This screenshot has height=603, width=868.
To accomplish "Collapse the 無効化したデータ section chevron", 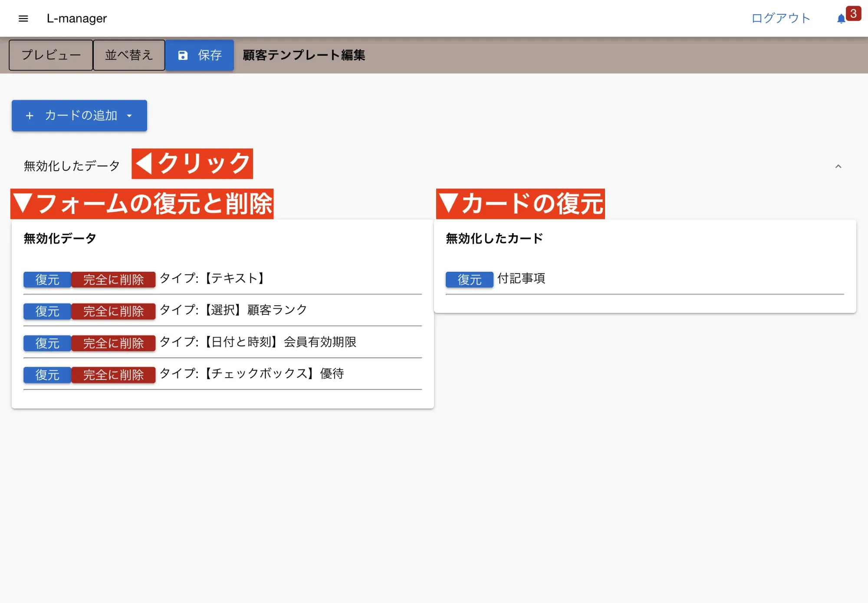I will point(838,166).
